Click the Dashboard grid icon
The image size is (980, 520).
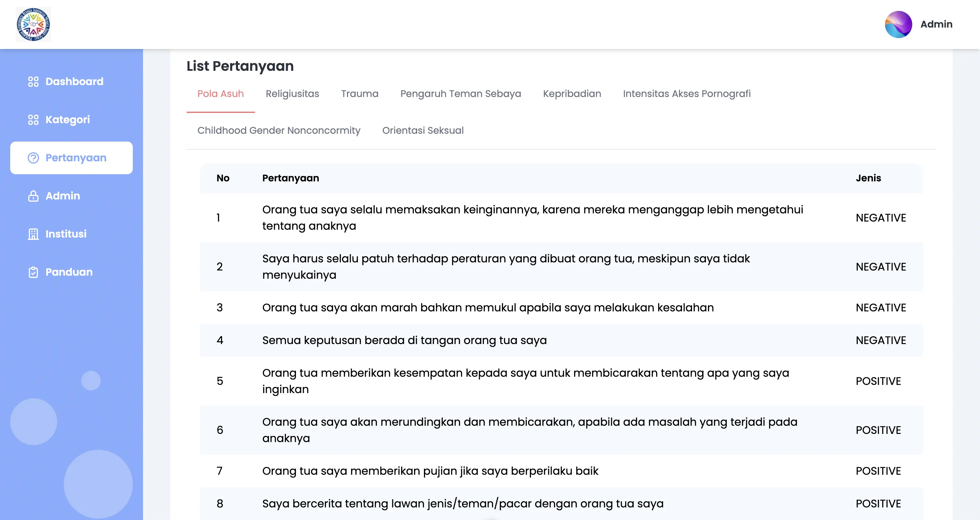tap(33, 82)
